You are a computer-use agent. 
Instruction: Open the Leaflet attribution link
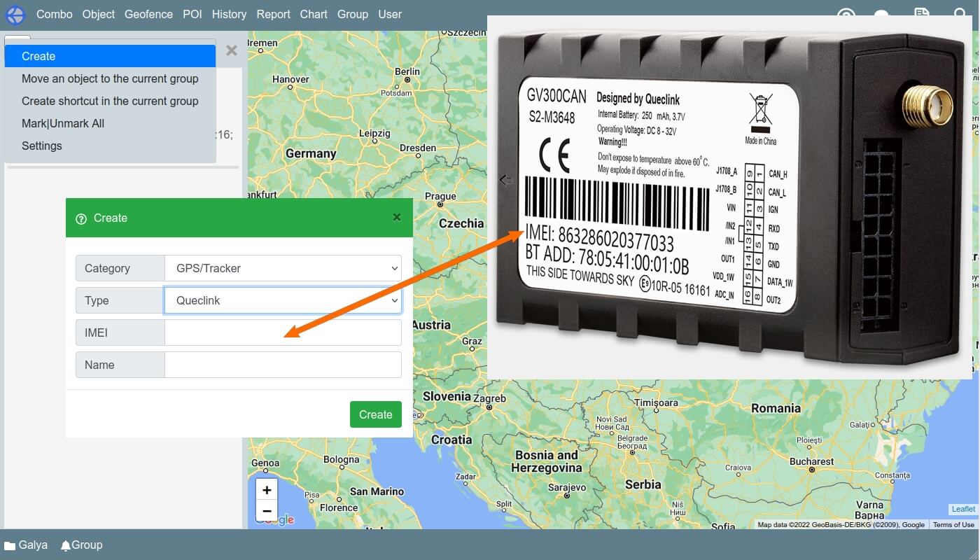coord(963,509)
